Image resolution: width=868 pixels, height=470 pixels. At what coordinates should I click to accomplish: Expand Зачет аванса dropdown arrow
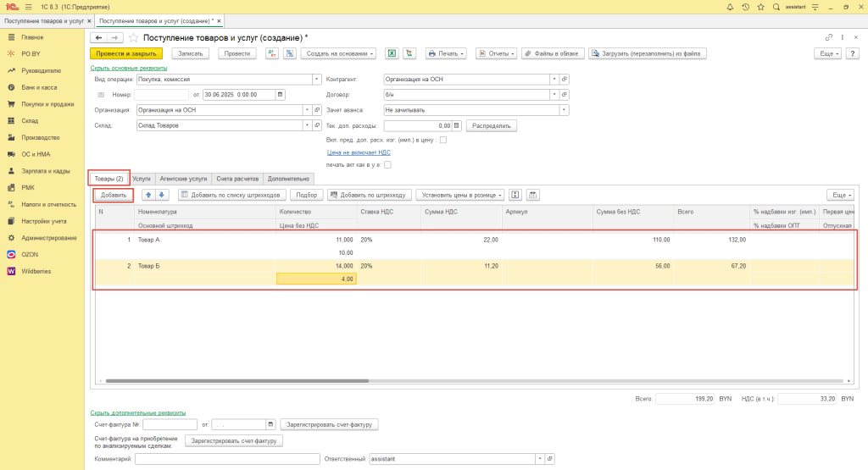pos(564,110)
